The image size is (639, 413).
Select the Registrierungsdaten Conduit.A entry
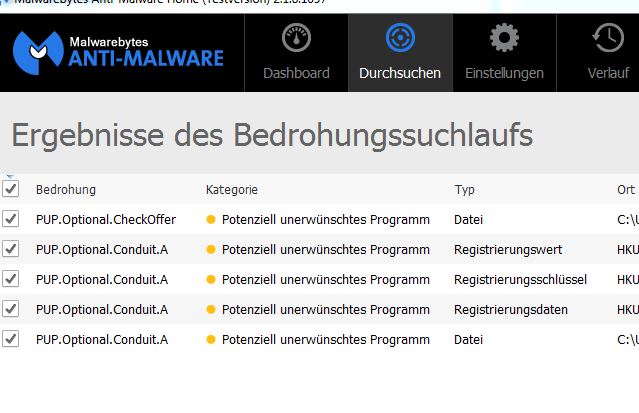[102, 309]
